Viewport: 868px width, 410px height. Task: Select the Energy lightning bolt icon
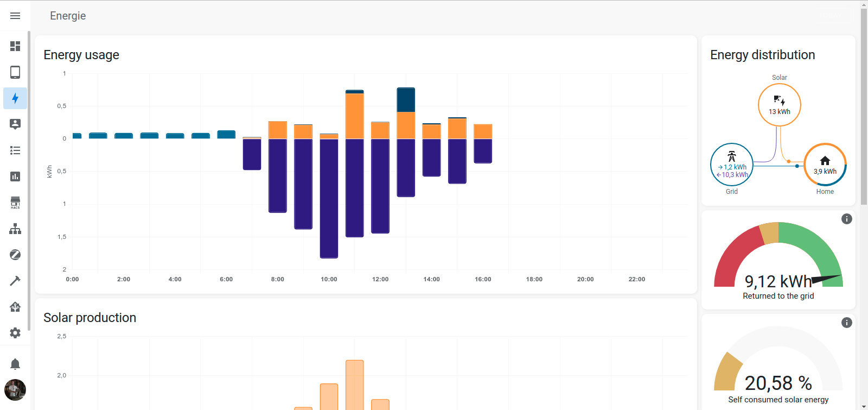[15, 98]
